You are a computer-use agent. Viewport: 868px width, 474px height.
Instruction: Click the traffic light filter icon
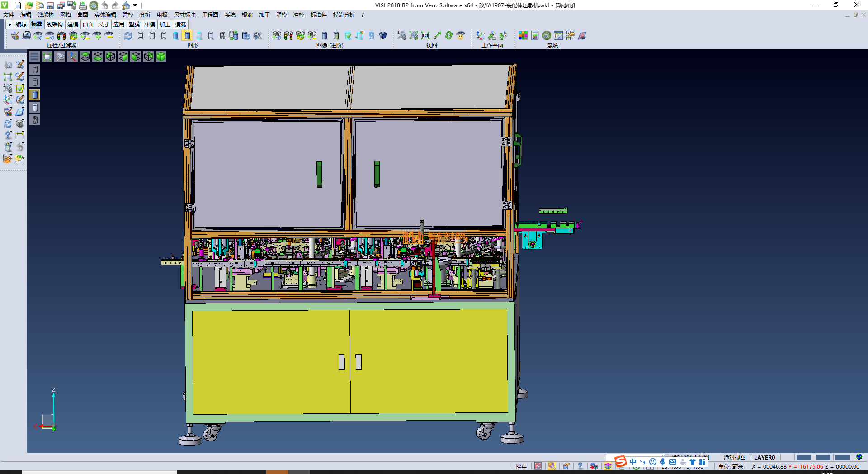[61, 36]
